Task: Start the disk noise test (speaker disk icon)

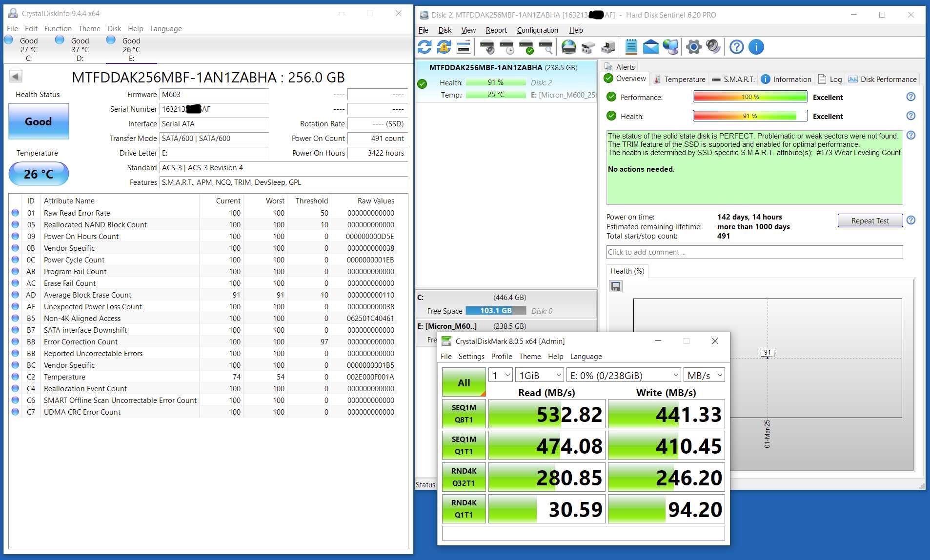Action: pos(486,47)
